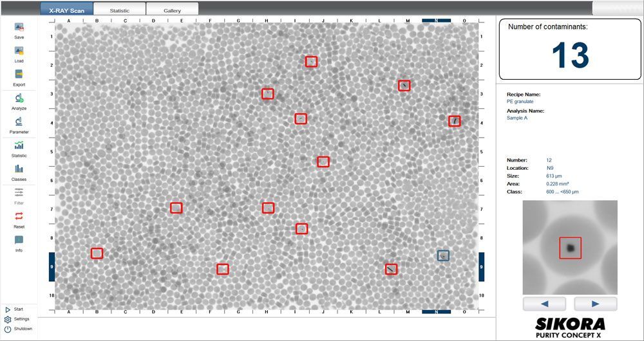Screen dimensions: 644x341
Task: Select the X-RAY Scan tab
Action: (66, 10)
